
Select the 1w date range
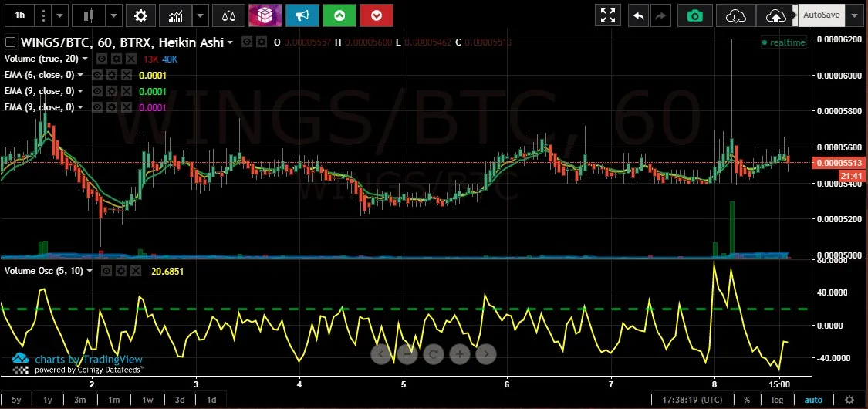tap(147, 400)
